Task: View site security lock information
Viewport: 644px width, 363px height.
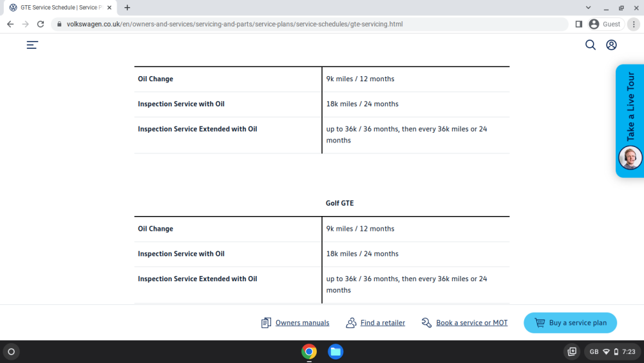Action: pos(59,25)
